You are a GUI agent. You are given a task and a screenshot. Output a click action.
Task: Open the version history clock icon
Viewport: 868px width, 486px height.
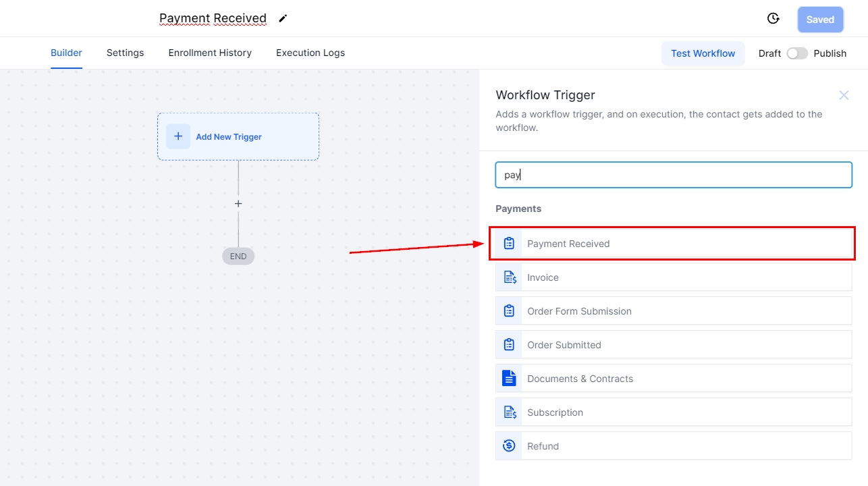pyautogui.click(x=774, y=19)
